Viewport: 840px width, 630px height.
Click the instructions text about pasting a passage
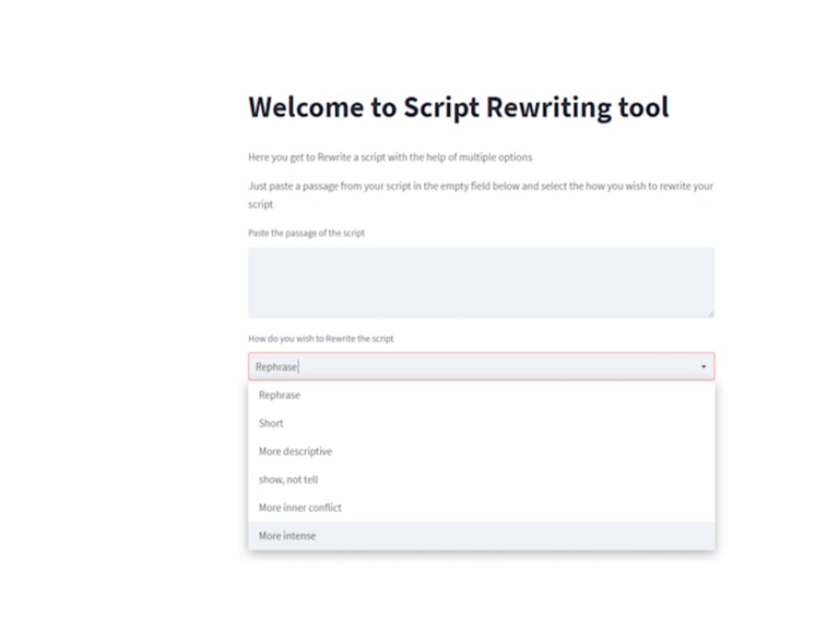480,194
